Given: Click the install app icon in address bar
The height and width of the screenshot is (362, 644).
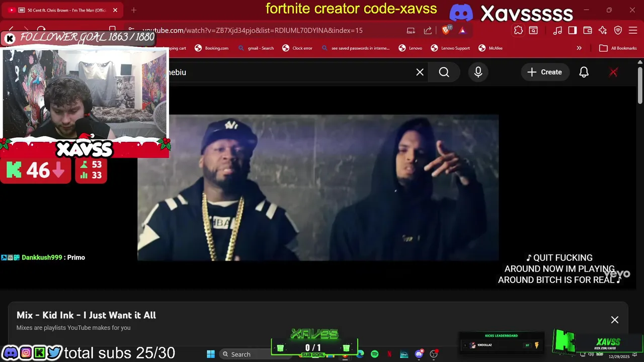Looking at the screenshot, I should pyautogui.click(x=411, y=30).
